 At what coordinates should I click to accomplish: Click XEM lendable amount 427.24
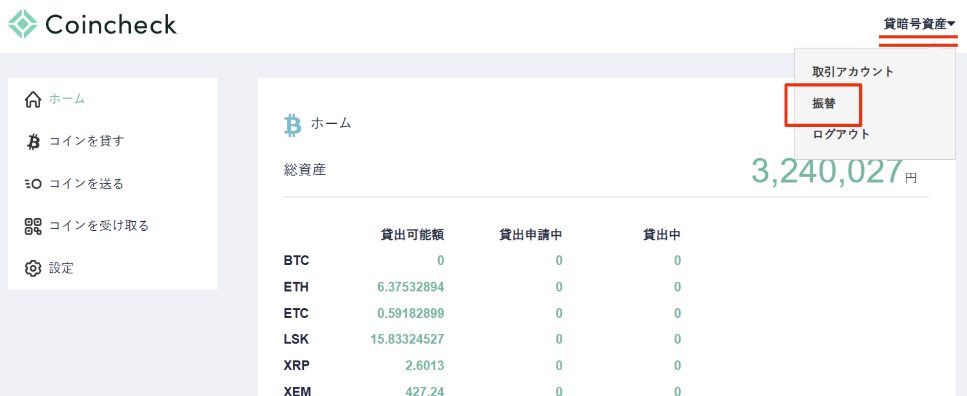coord(425,391)
